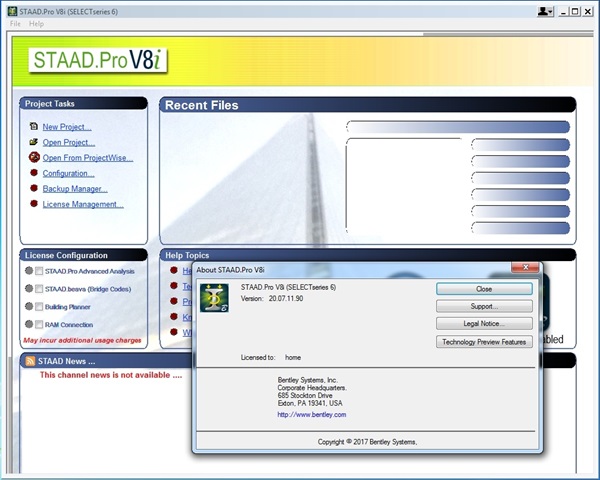The height and width of the screenshot is (480, 600).
Task: Open the Configuration link
Action: [x=68, y=173]
